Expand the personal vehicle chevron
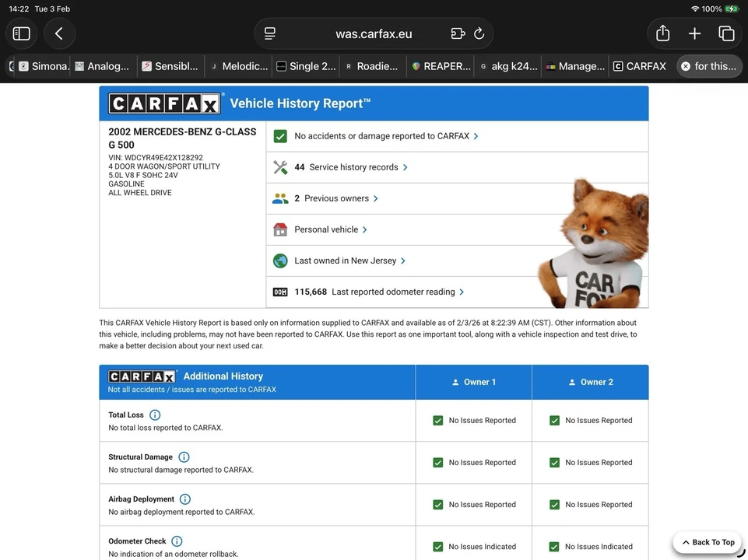 364,229
